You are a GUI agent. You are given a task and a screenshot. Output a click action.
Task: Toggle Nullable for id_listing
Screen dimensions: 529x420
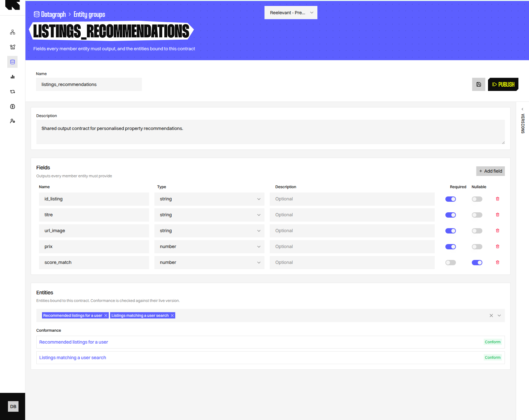click(477, 199)
